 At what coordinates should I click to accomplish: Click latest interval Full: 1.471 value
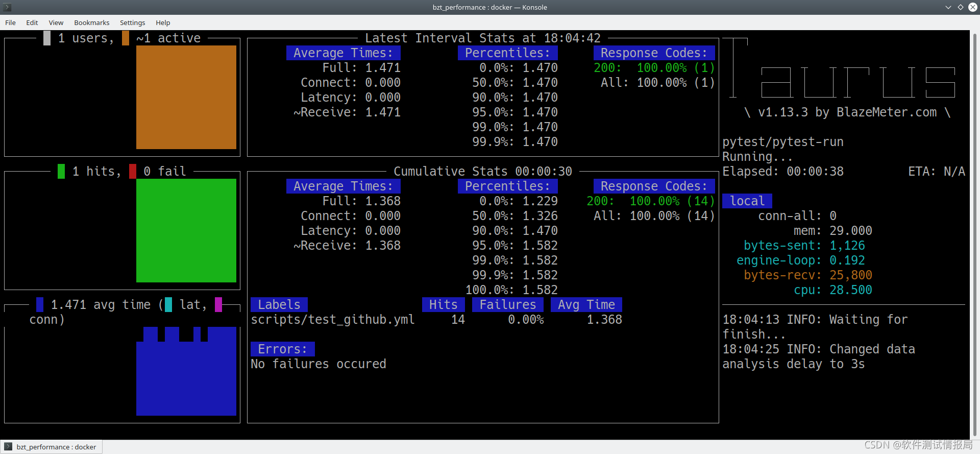[361, 68]
